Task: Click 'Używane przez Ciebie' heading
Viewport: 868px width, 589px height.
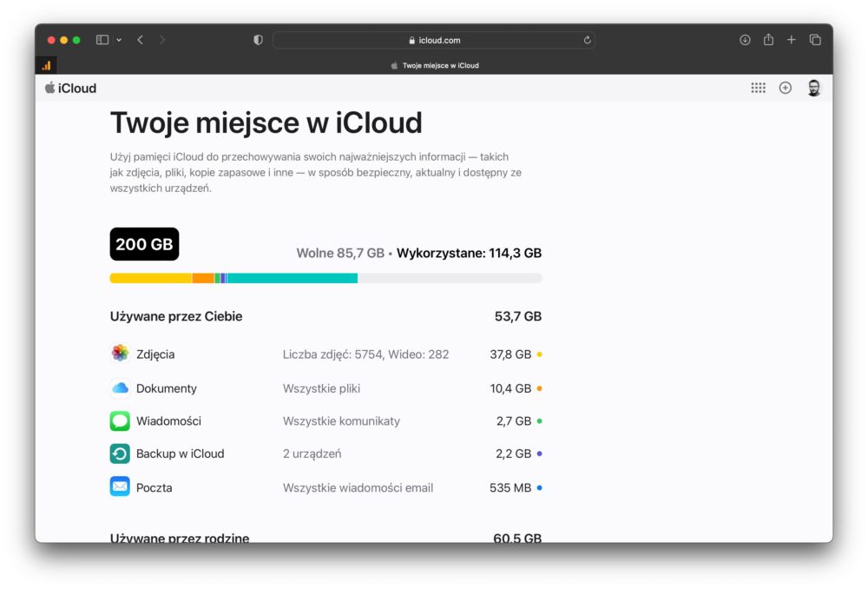Action: [176, 316]
